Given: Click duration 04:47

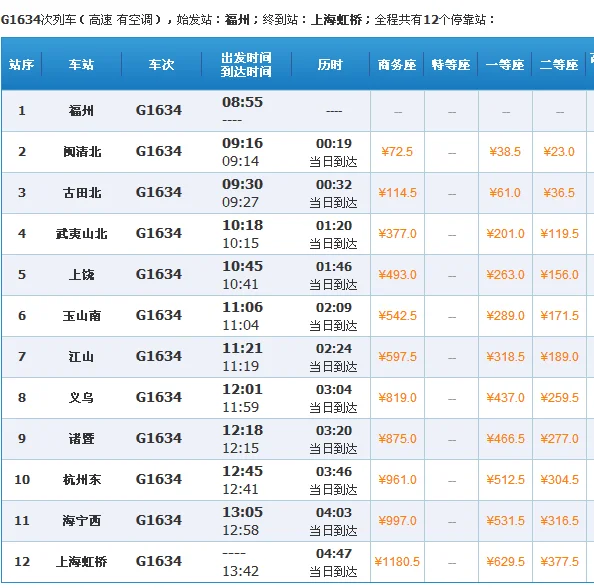Looking at the screenshot, I should (x=334, y=553).
